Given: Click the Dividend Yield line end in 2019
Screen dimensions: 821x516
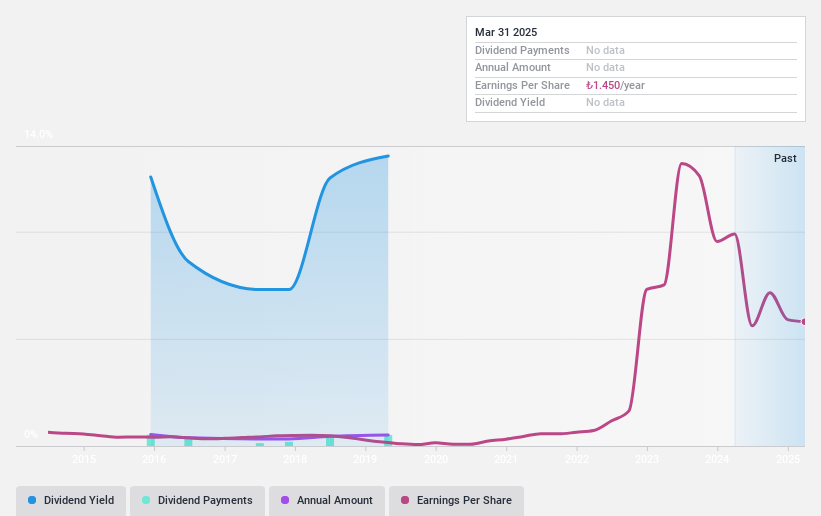Looking at the screenshot, I should click(x=388, y=156).
